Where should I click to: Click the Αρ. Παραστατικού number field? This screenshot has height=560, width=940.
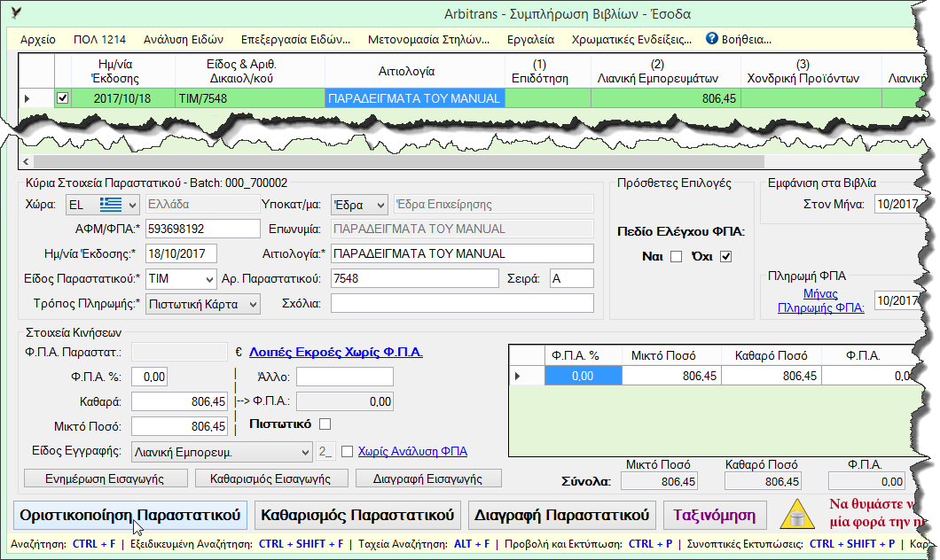415,278
